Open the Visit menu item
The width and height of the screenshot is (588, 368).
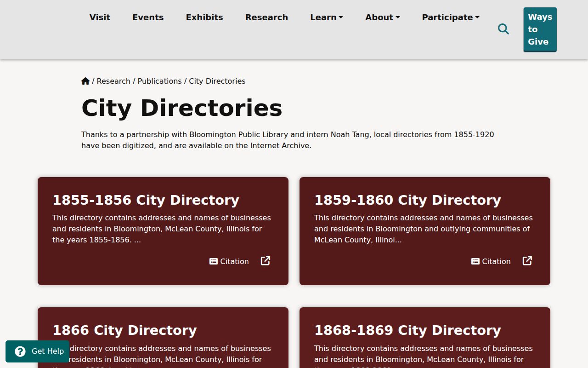pos(100,17)
